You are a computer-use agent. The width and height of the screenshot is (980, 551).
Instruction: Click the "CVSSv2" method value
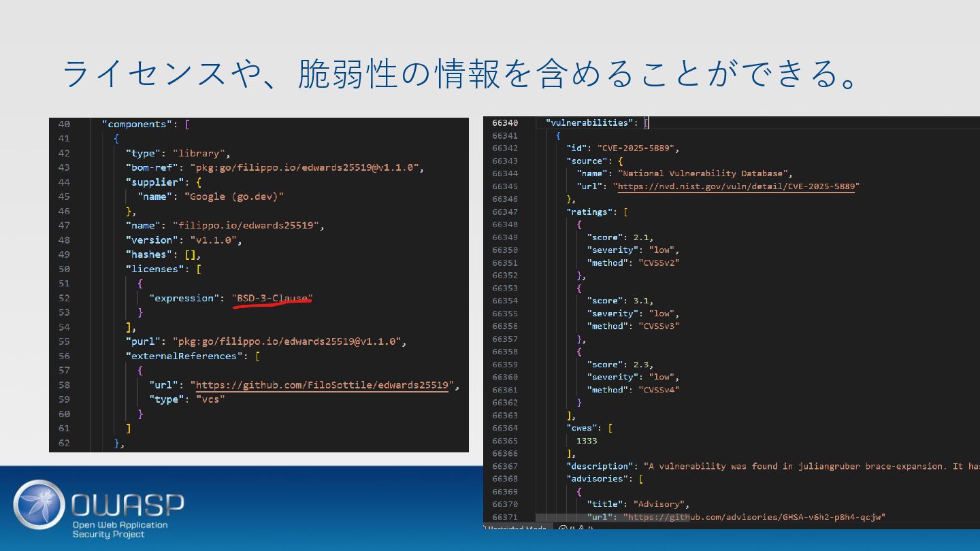(659, 263)
